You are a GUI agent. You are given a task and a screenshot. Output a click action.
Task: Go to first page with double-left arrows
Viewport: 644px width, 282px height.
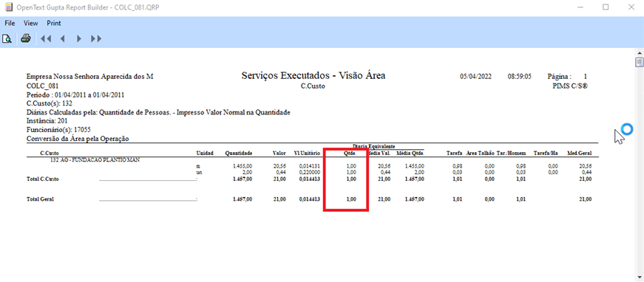(46, 39)
